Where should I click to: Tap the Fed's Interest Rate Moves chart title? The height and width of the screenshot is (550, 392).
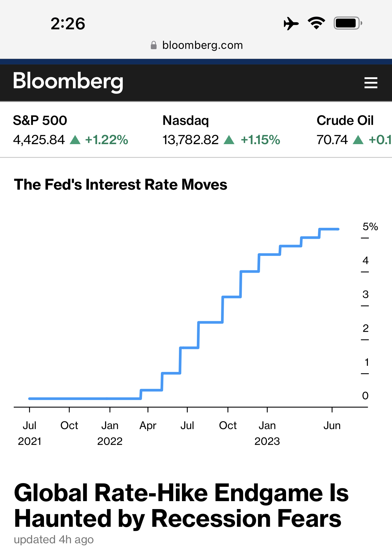click(x=121, y=185)
